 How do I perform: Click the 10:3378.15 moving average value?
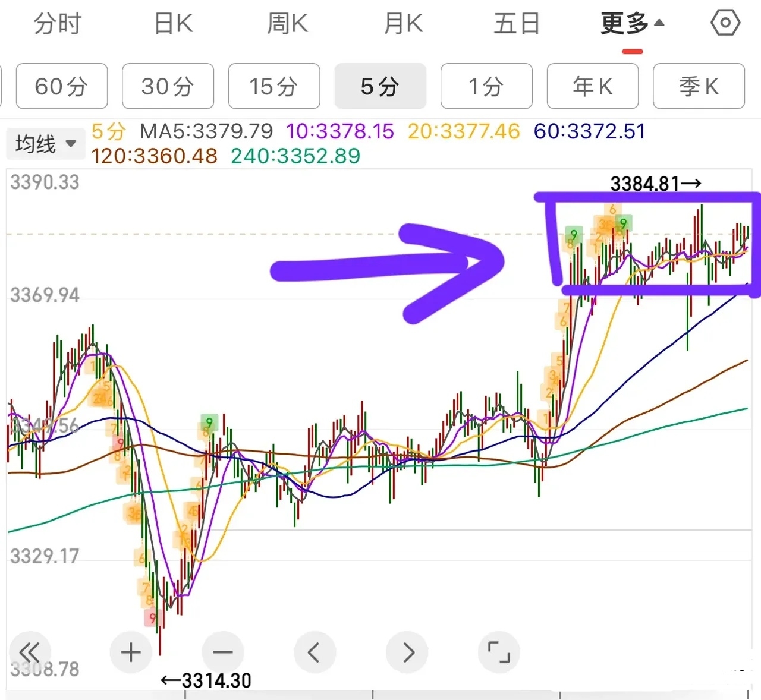pyautogui.click(x=340, y=131)
